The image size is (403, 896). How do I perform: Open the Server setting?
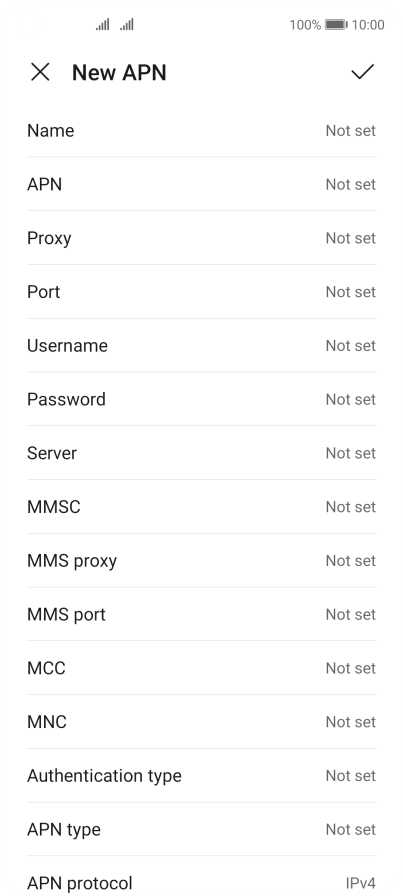(x=201, y=453)
